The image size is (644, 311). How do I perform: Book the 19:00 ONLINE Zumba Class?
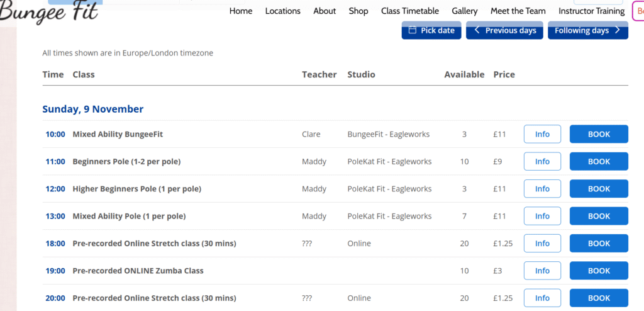599,271
